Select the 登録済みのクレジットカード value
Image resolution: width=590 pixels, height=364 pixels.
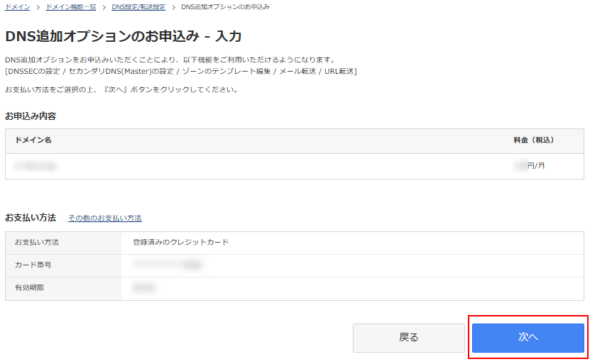click(180, 242)
